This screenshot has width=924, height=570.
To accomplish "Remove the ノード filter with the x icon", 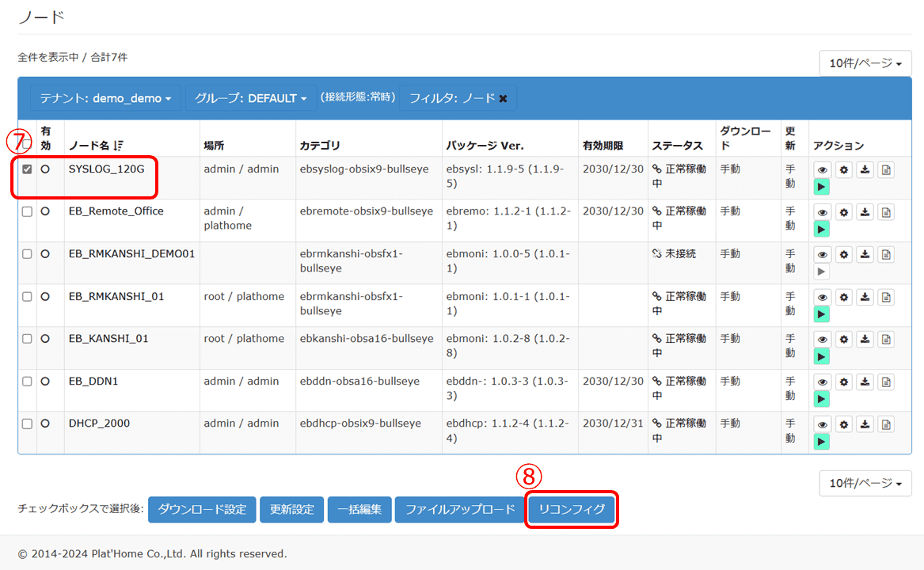I will click(502, 97).
